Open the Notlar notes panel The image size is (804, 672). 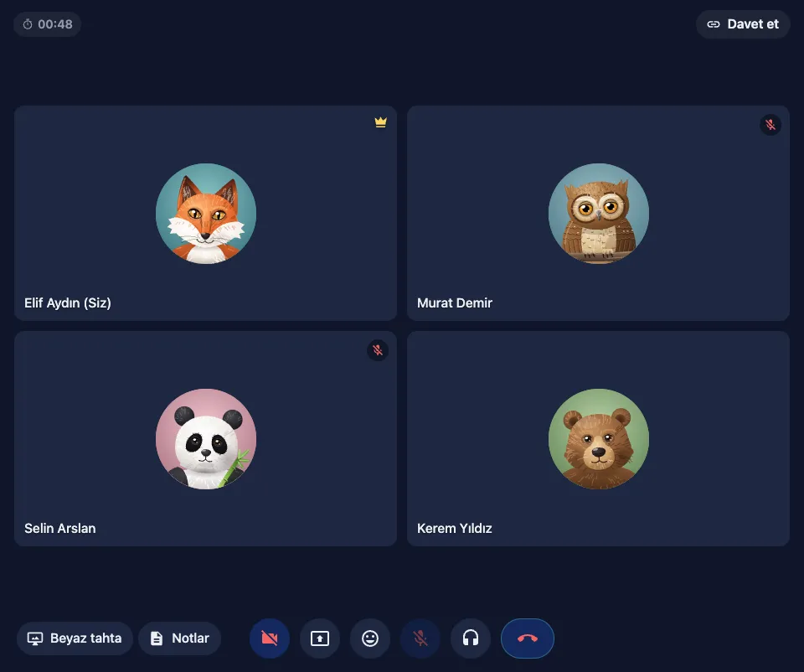179,638
